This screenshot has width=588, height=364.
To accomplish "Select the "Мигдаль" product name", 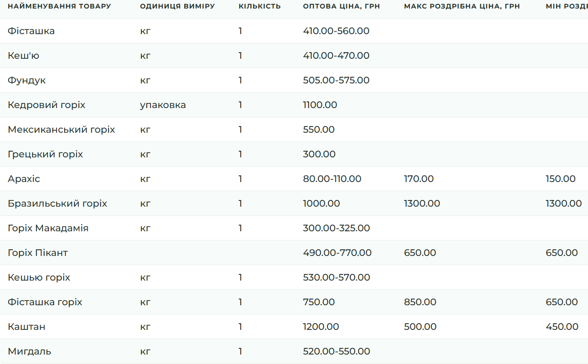I will [x=29, y=351].
